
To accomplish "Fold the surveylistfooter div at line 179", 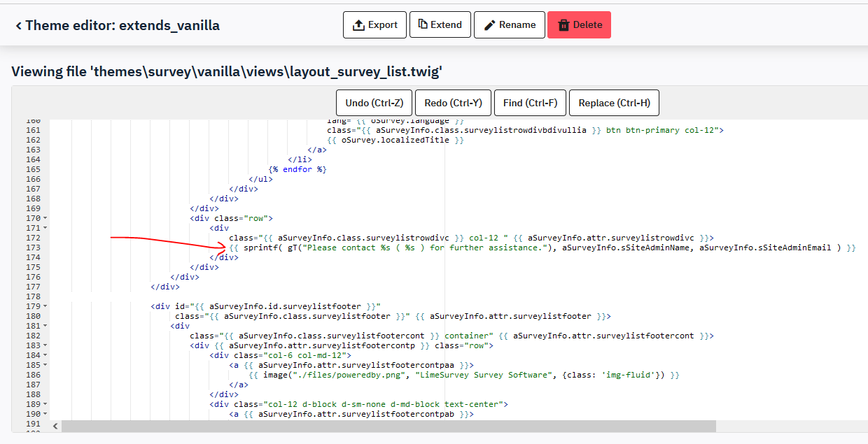I will [45, 306].
